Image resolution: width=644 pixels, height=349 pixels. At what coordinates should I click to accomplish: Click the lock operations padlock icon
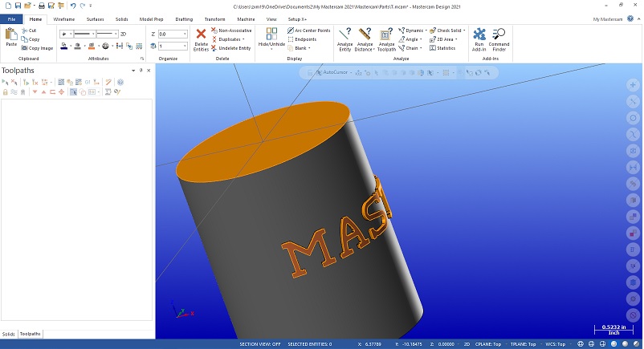point(6,92)
